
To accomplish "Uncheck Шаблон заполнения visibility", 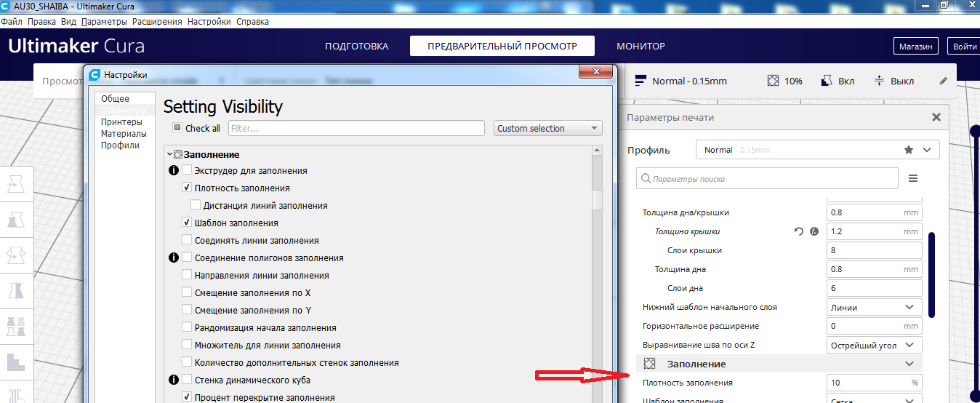I will (187, 223).
